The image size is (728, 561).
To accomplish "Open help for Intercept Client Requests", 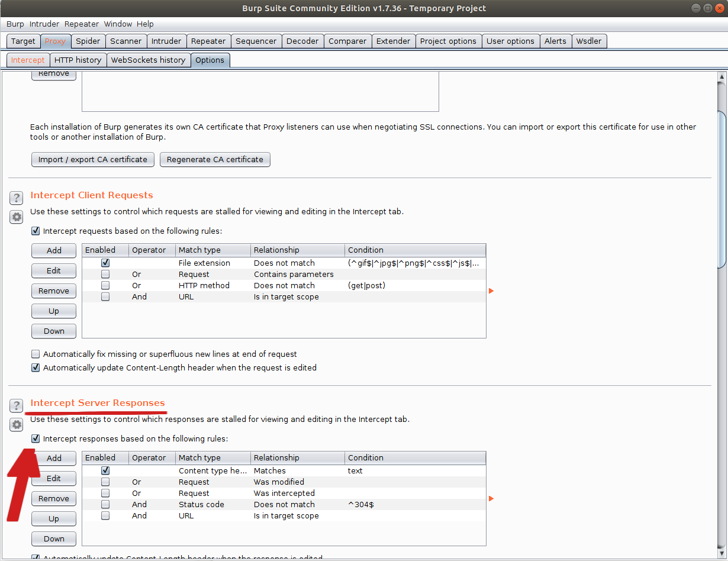I will (17, 198).
